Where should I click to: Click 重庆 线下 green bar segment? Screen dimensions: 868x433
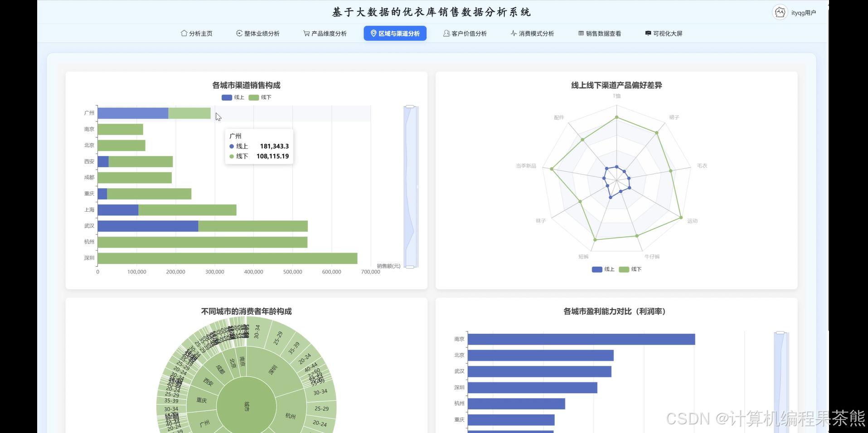(x=149, y=194)
